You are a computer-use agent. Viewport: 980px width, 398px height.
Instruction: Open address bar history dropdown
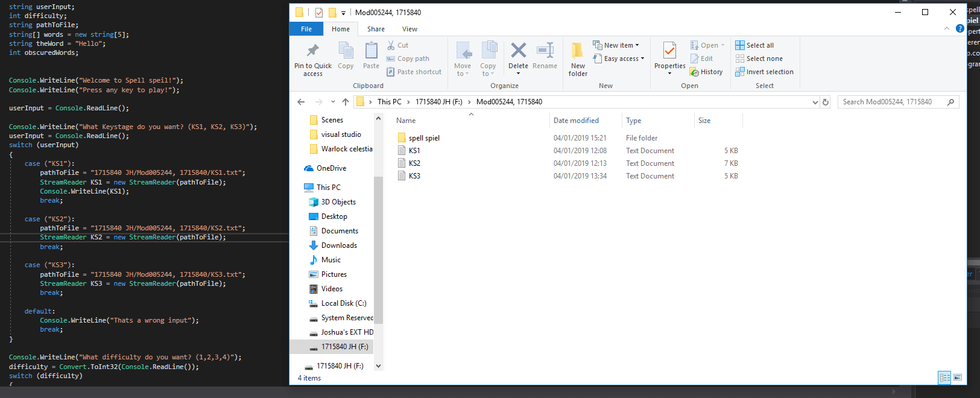click(x=815, y=102)
